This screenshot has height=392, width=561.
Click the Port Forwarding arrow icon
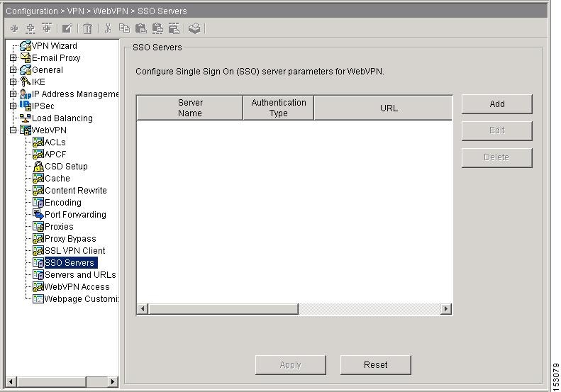[38, 214]
